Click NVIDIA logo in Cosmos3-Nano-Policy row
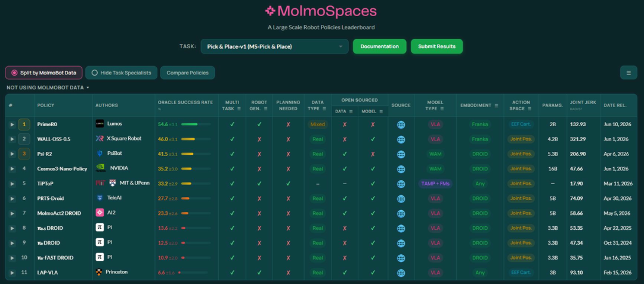 101,168
